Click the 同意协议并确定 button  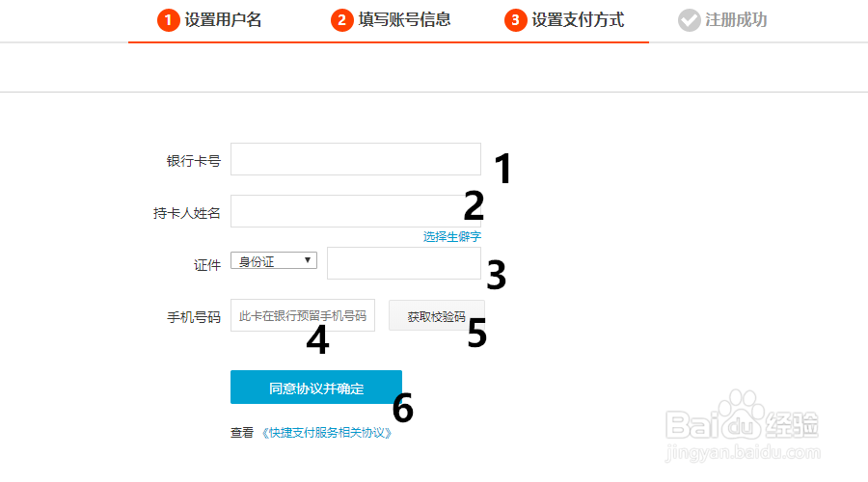click(x=316, y=388)
